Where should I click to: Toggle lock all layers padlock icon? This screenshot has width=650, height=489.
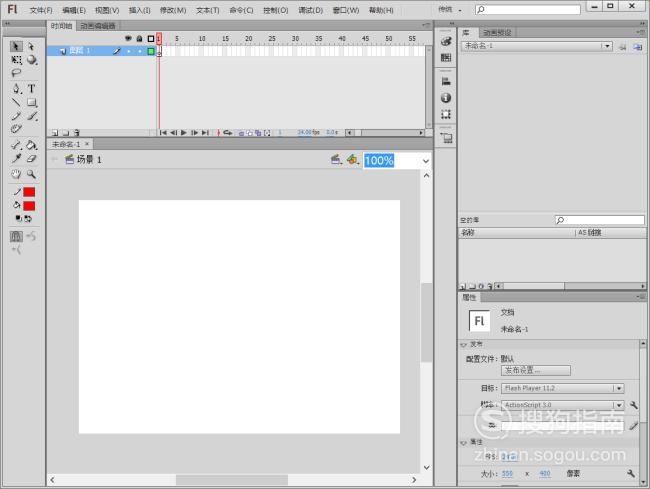(140, 39)
